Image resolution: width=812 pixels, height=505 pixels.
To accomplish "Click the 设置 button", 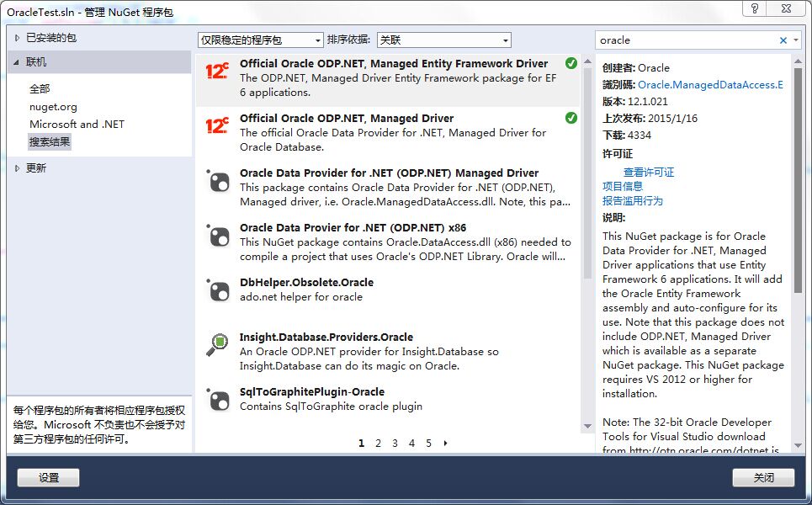I will [49, 477].
